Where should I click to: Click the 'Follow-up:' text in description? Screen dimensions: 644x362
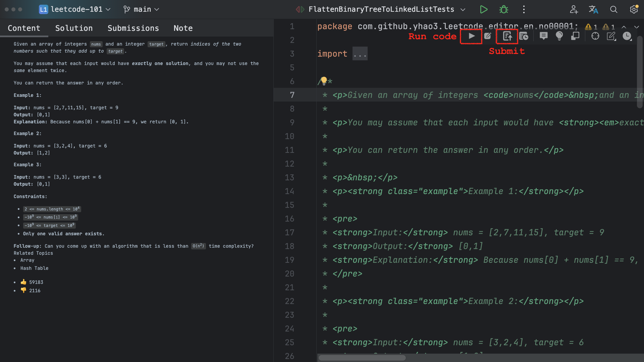[28, 246]
